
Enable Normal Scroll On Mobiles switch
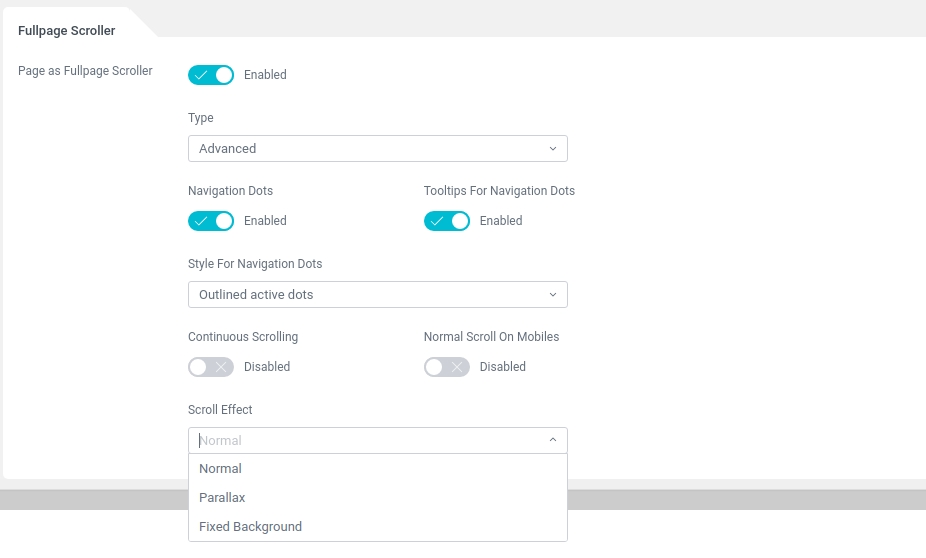click(447, 367)
